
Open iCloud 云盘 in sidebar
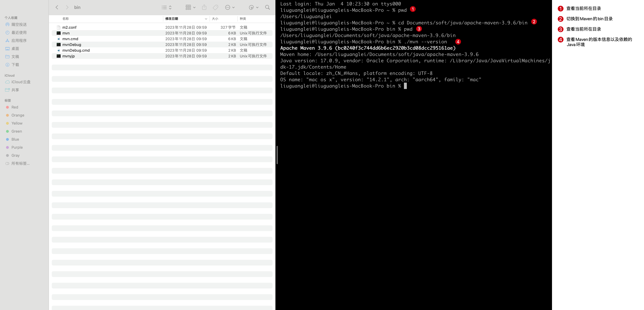pyautogui.click(x=18, y=82)
